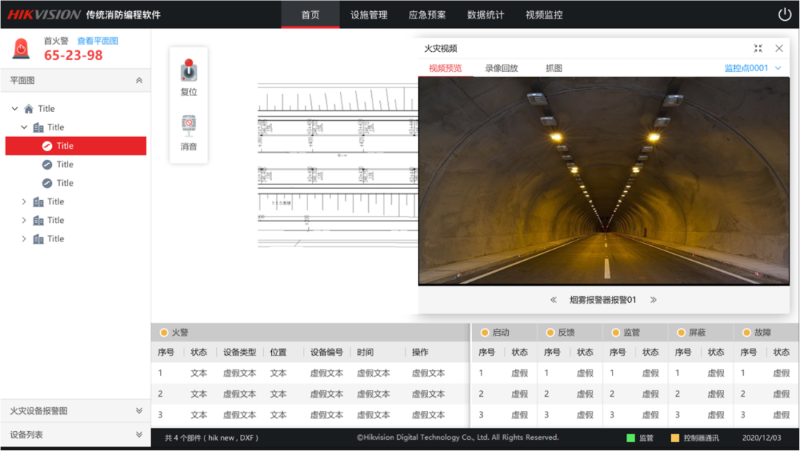The width and height of the screenshot is (800, 451).
Task: Click the HIKVISION logo
Action: (x=44, y=15)
